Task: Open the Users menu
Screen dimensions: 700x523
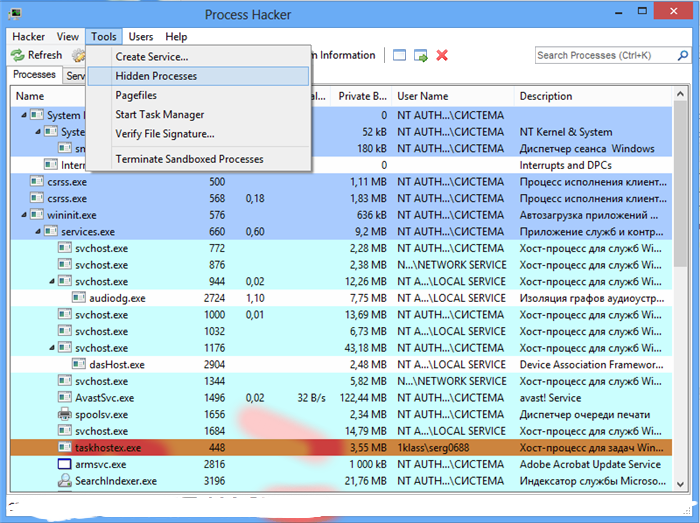Action: 141,37
